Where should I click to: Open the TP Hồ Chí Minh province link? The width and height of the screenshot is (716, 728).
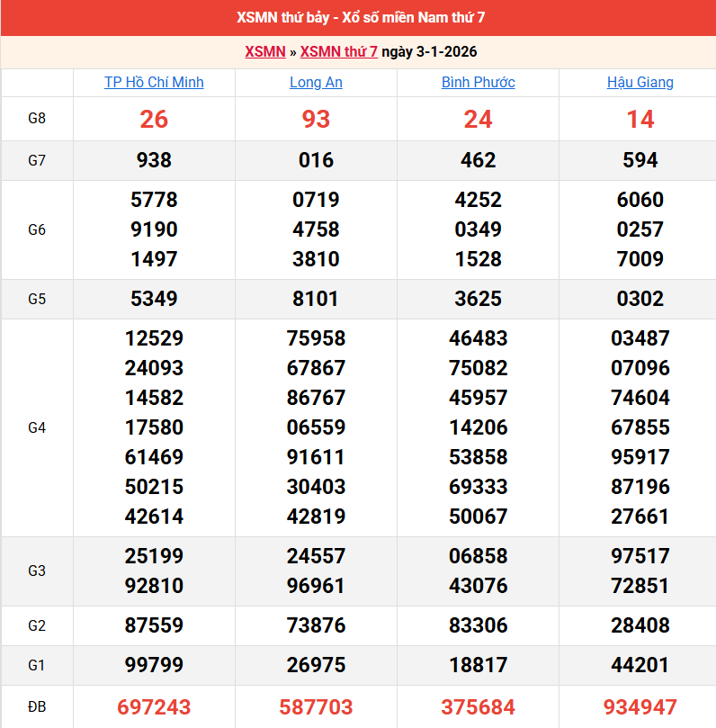(x=154, y=82)
